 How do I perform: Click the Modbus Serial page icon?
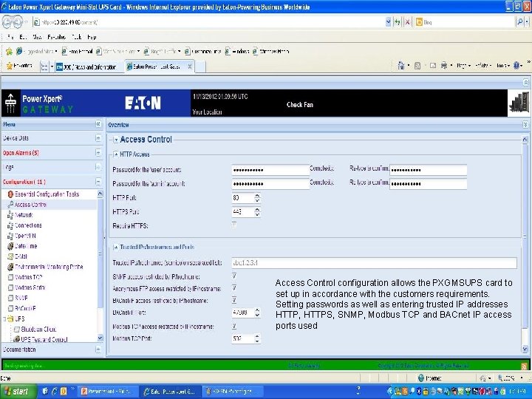click(10, 287)
